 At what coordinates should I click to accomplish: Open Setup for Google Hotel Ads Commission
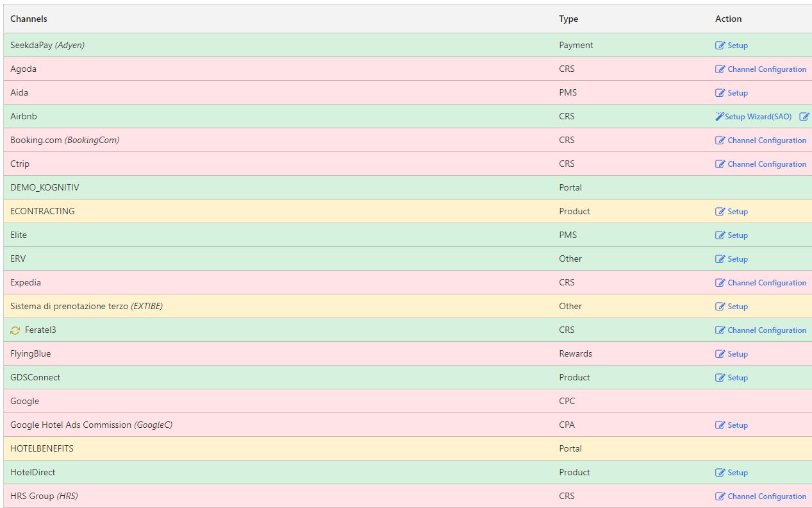point(737,425)
